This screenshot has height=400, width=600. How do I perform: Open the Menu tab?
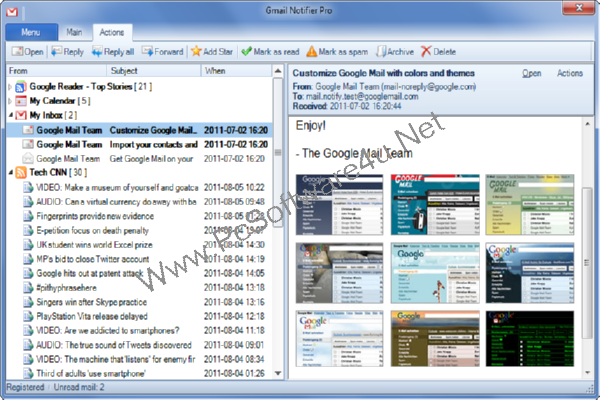coord(31,32)
